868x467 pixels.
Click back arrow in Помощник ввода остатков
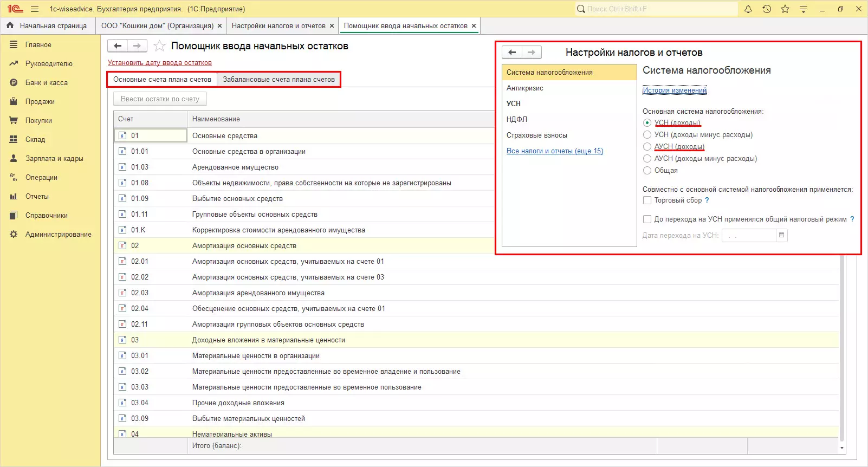[118, 46]
